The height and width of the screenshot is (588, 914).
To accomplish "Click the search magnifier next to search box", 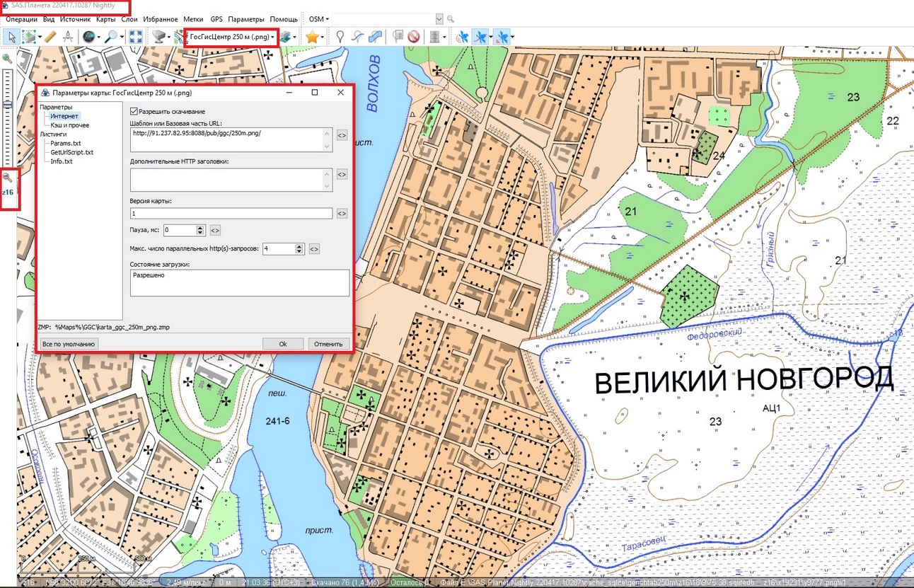I will [451, 19].
